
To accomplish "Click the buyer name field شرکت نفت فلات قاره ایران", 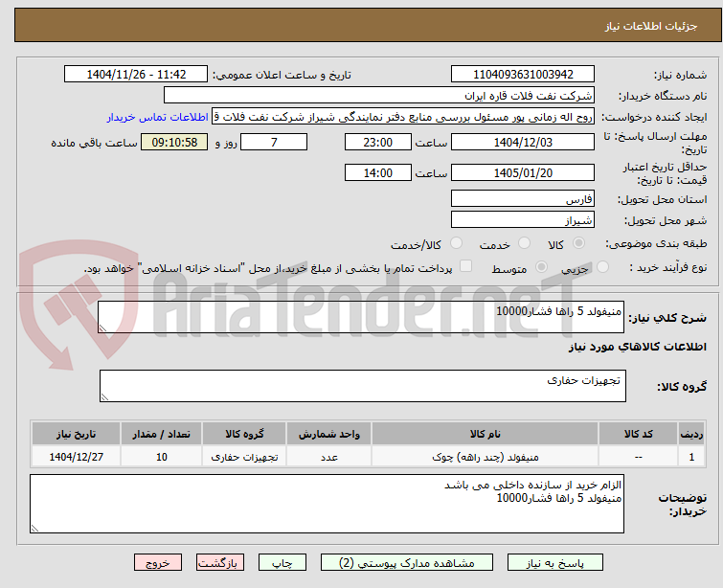I will click(379, 96).
